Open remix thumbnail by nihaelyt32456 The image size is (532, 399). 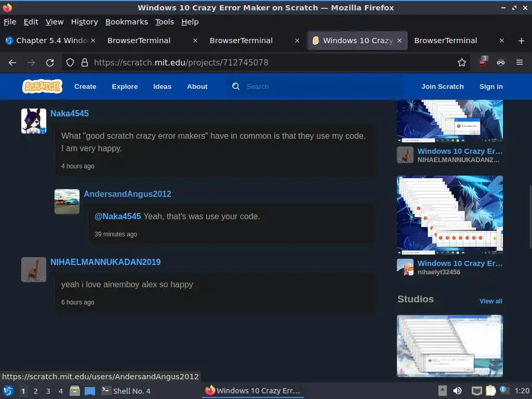click(450, 215)
